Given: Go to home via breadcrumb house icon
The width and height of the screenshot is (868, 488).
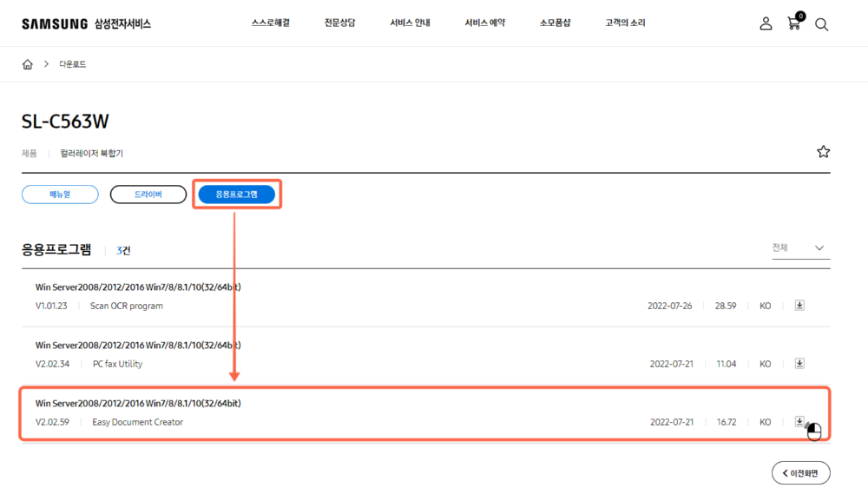Looking at the screenshot, I should point(27,64).
